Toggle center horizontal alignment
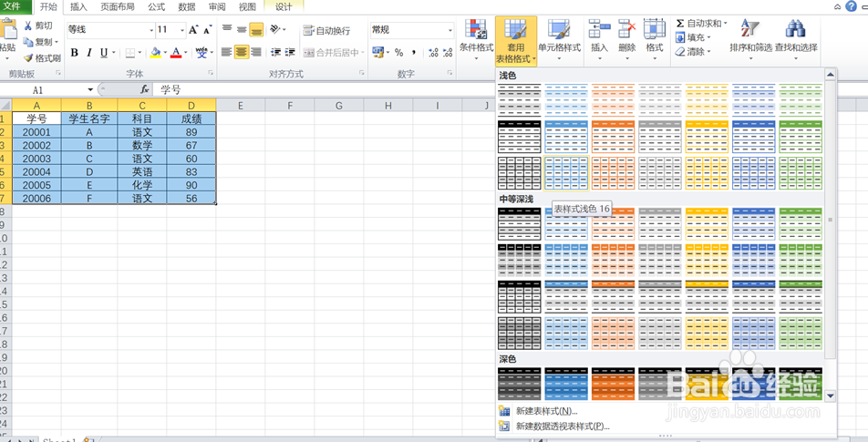Viewport: 868px width, 442px height. click(x=242, y=53)
